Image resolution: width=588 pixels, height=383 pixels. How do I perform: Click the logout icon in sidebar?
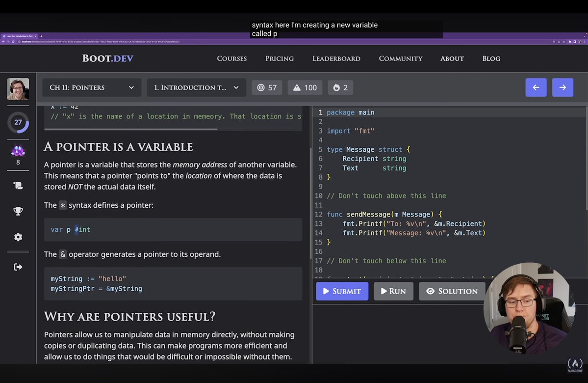point(18,267)
